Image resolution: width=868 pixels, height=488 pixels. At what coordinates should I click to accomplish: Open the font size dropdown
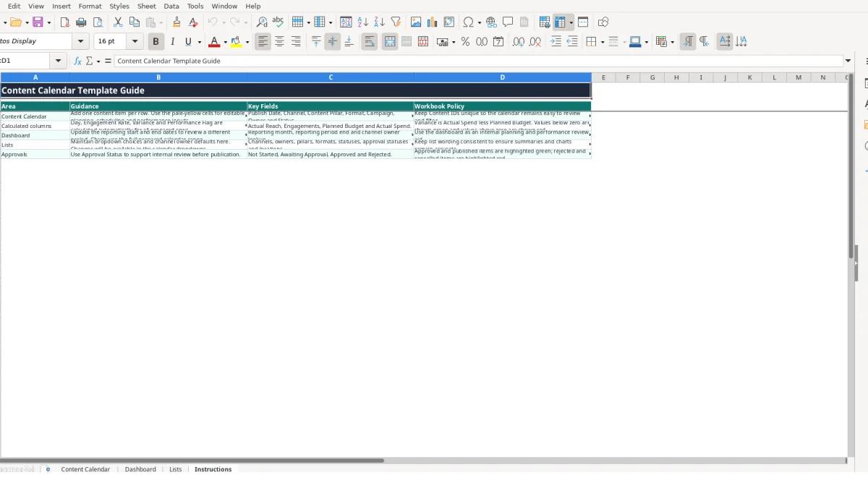coord(135,42)
